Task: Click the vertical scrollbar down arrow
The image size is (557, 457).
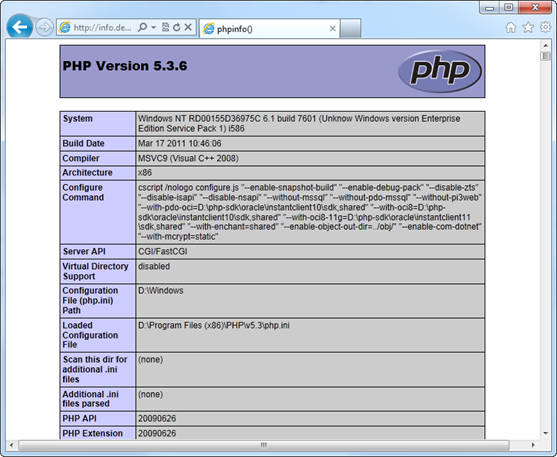Action: 546,433
